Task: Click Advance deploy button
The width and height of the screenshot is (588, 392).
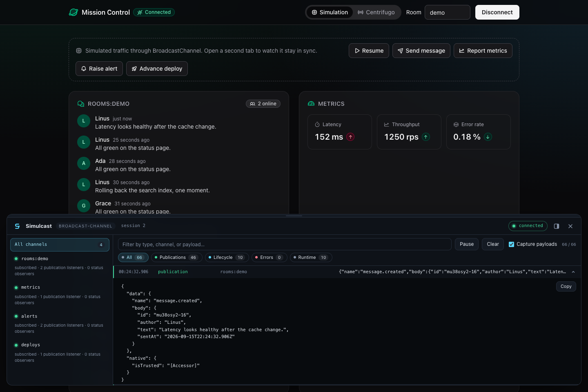Action: [x=157, y=69]
